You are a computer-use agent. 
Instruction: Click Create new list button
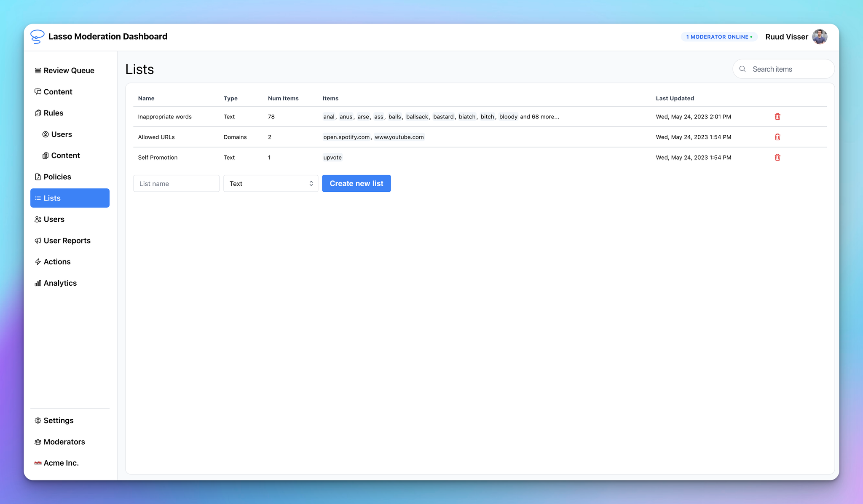[356, 184]
